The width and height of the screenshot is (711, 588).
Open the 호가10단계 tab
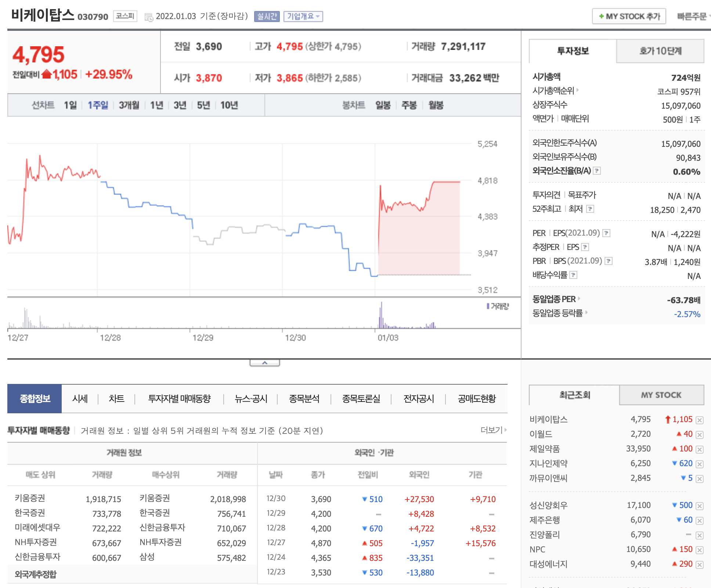point(660,51)
